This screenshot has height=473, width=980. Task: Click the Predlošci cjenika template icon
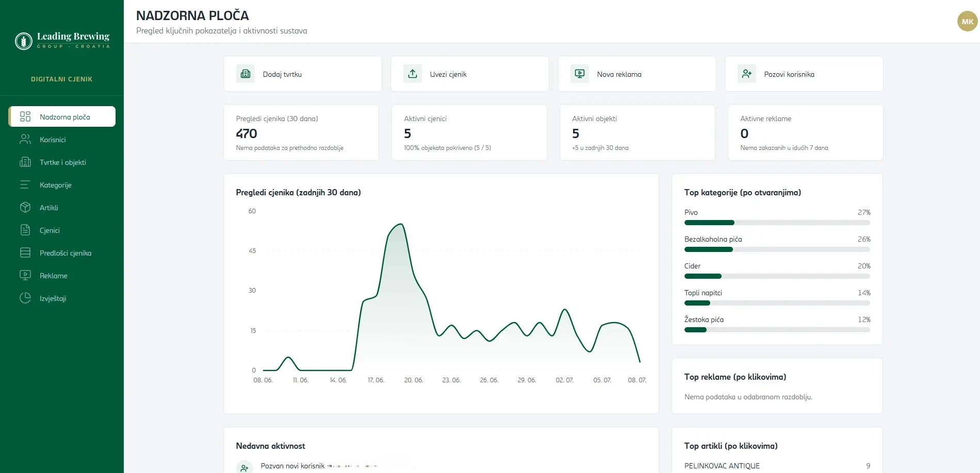[25, 252]
